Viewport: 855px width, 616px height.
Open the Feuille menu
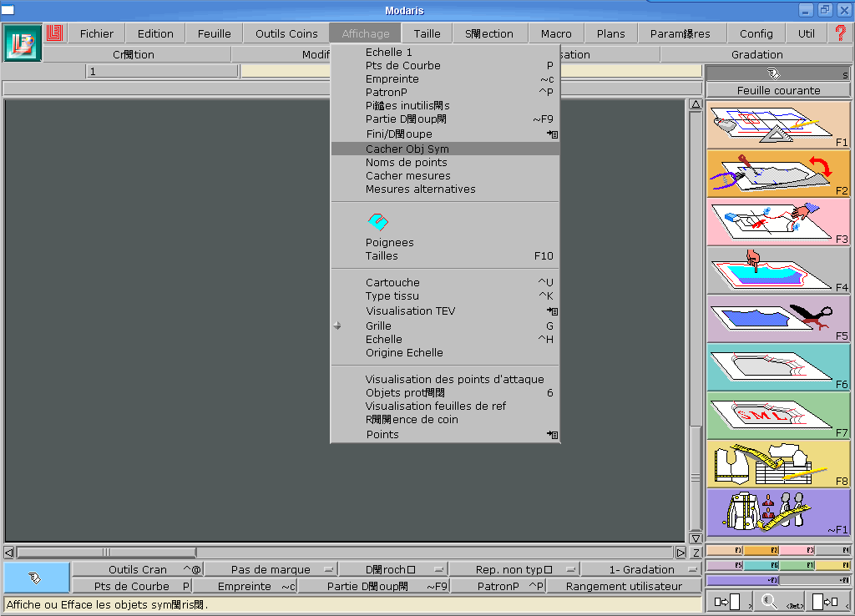tap(215, 33)
